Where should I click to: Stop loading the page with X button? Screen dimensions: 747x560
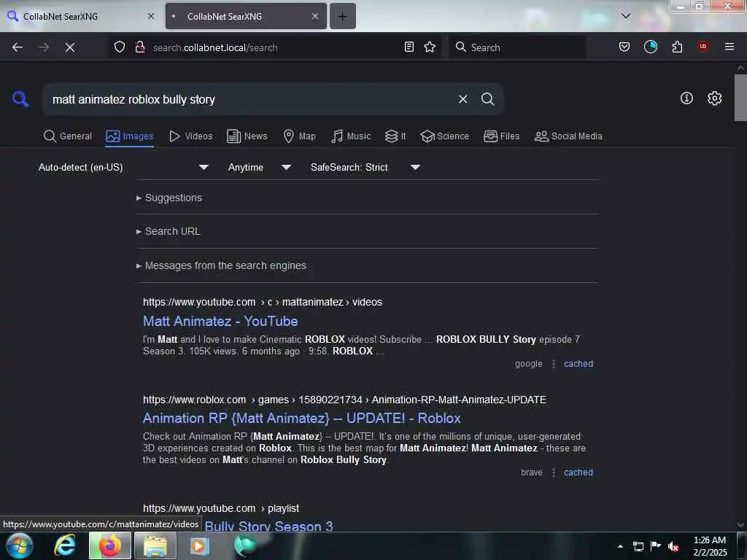[x=69, y=47]
